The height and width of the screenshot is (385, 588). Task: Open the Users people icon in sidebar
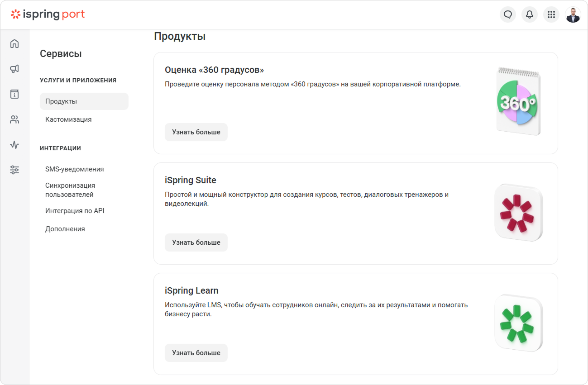(x=14, y=119)
